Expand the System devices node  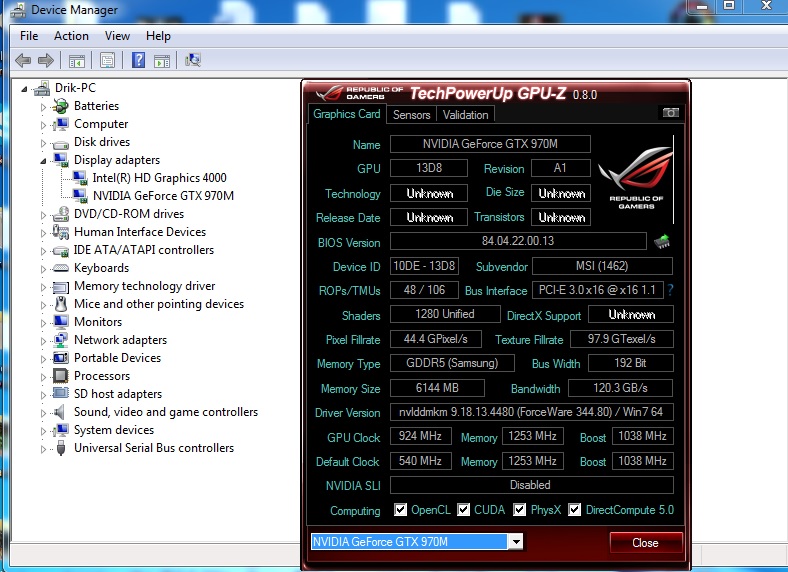[x=43, y=431]
